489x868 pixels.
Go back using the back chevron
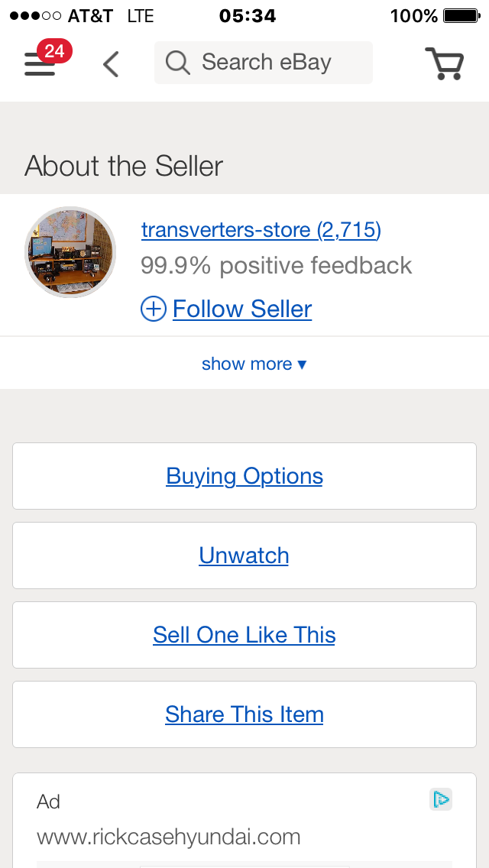coord(112,64)
